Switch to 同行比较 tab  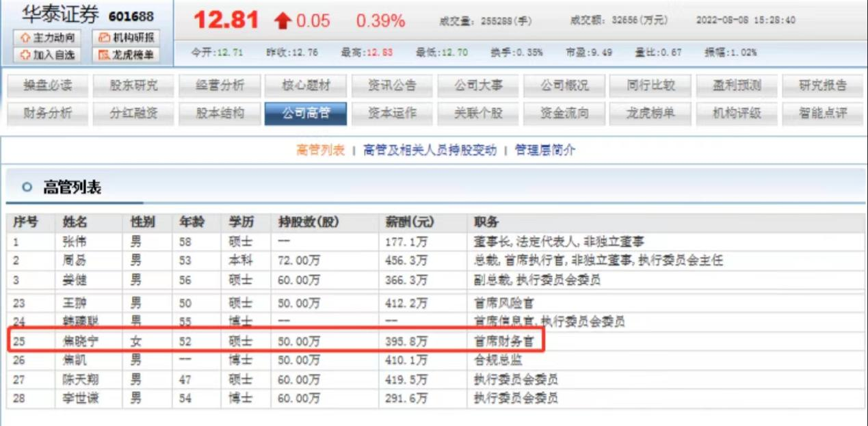[650, 85]
